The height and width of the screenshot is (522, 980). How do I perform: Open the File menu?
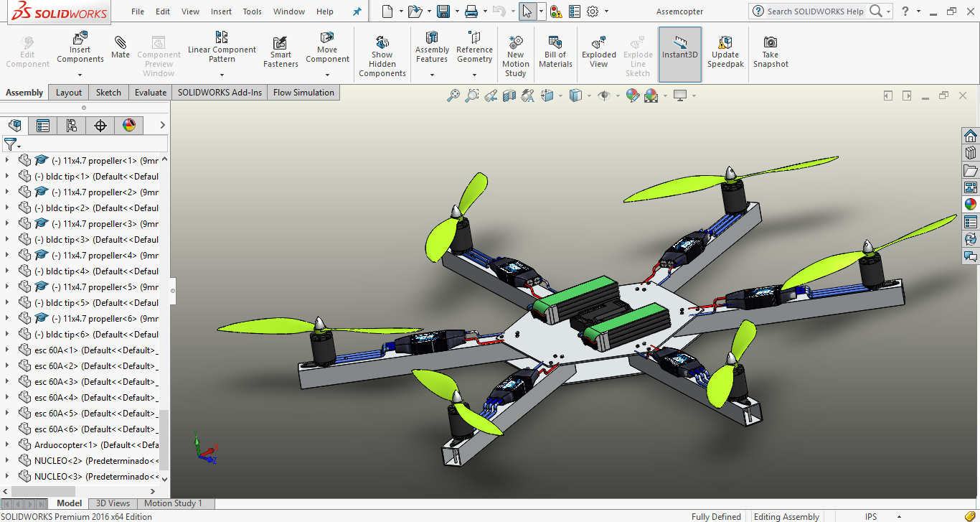pyautogui.click(x=138, y=11)
